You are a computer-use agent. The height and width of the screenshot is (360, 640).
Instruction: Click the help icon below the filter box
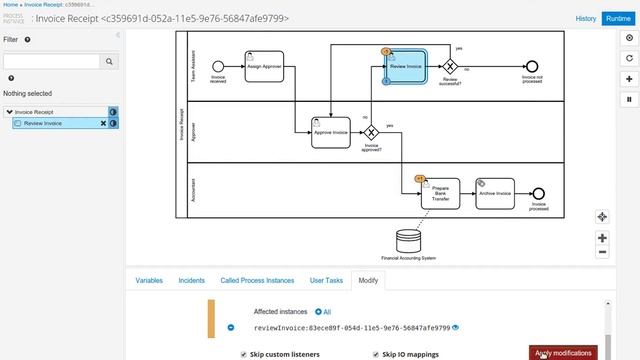(x=11, y=78)
